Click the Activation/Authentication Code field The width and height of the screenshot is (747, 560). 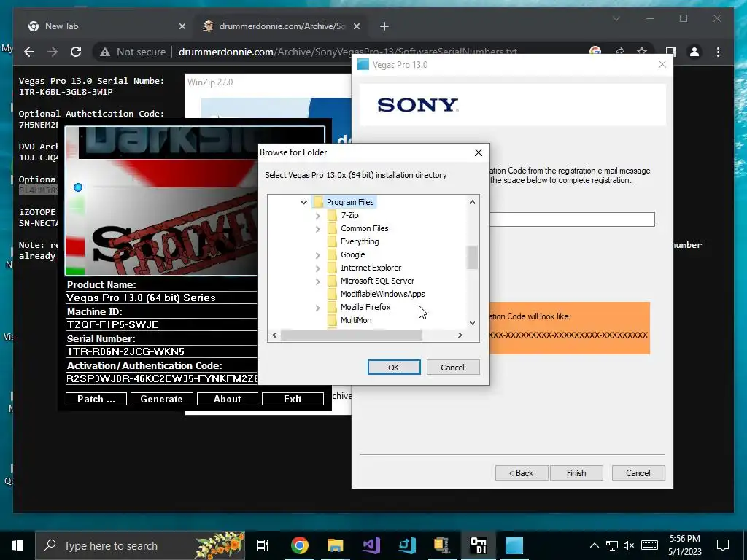point(161,378)
